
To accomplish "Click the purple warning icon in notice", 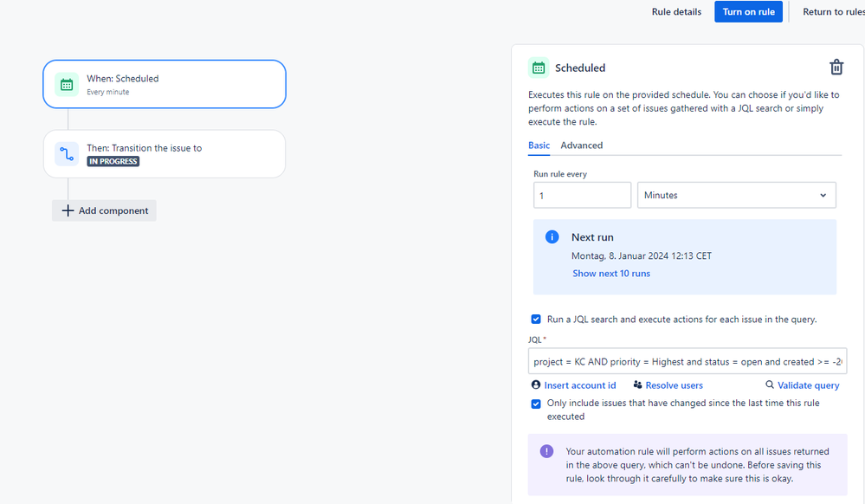I will [546, 451].
